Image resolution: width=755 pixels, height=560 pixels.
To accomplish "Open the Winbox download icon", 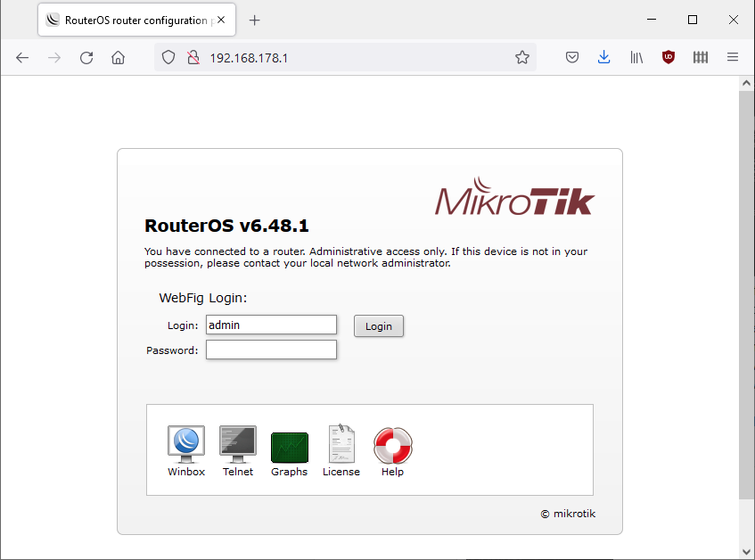I will tap(186, 444).
